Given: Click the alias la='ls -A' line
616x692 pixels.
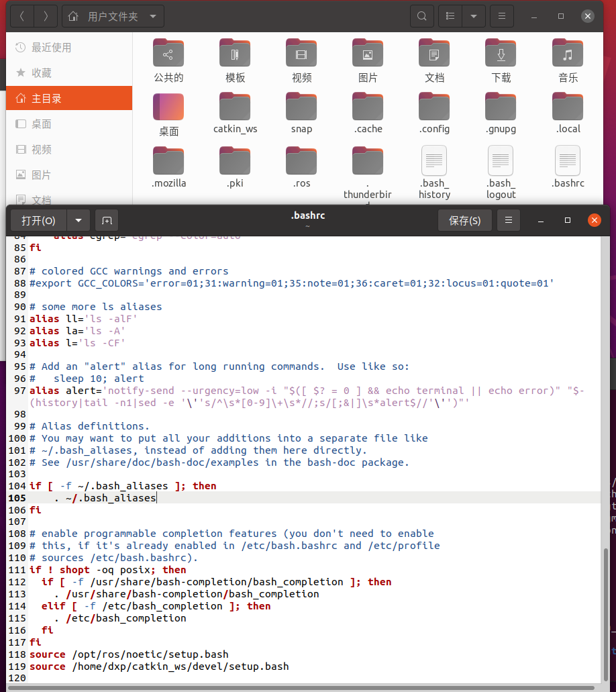Looking at the screenshot, I should 77,330.
